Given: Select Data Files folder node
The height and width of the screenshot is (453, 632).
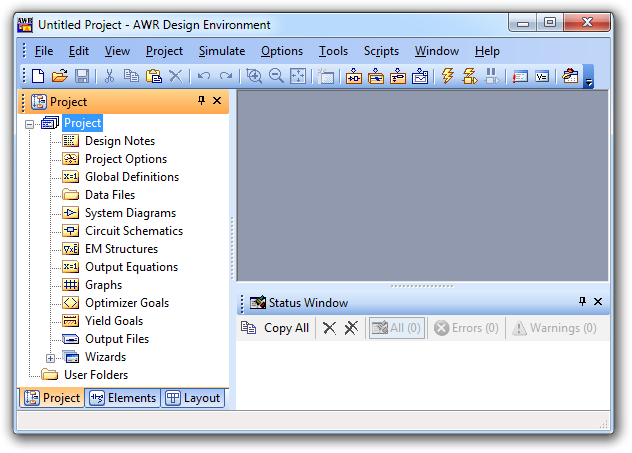Looking at the screenshot, I should click(x=110, y=195).
